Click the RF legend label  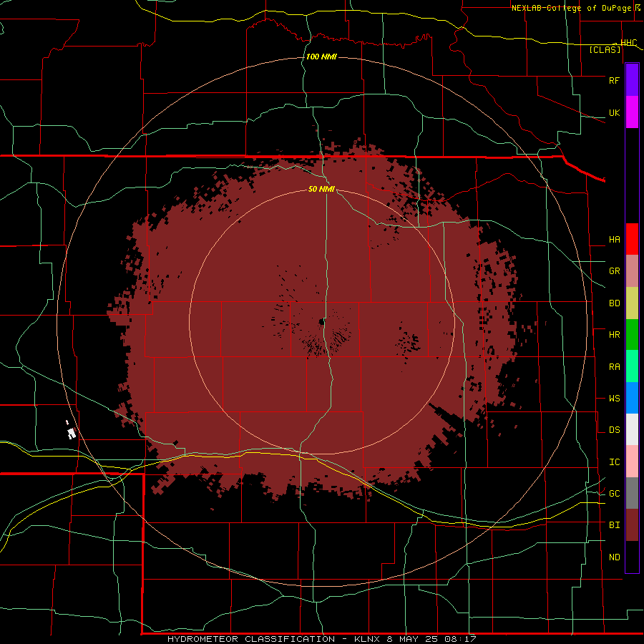tap(614, 80)
